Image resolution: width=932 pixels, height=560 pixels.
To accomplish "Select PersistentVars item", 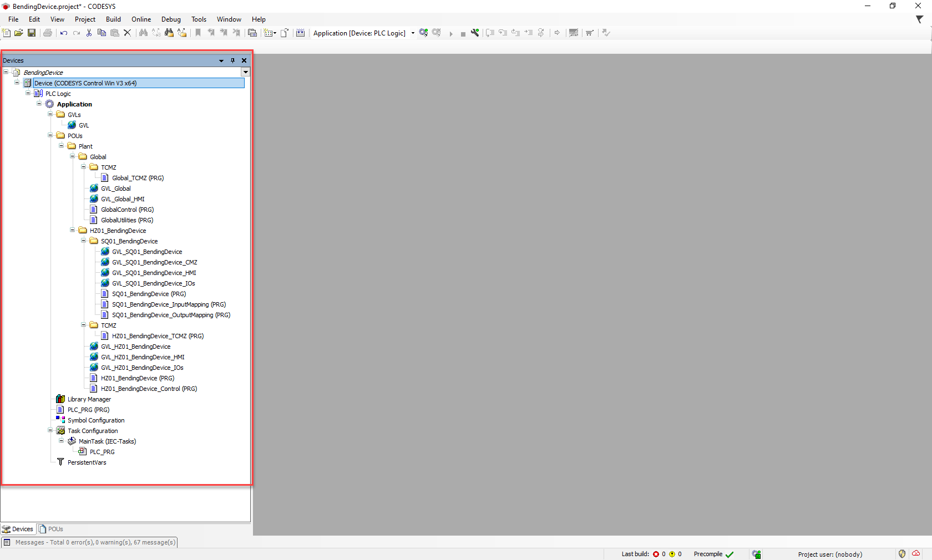I will [87, 462].
